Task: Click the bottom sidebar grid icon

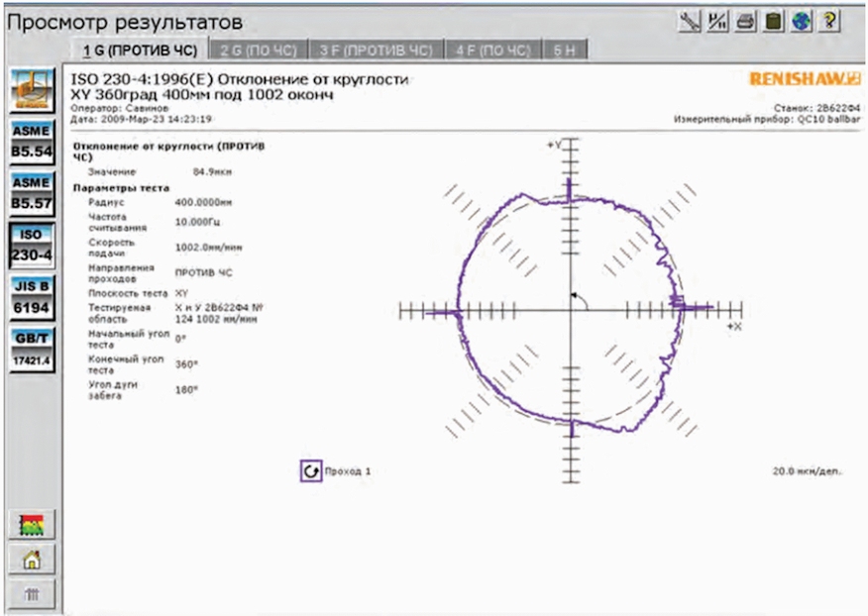Action: [x=32, y=594]
